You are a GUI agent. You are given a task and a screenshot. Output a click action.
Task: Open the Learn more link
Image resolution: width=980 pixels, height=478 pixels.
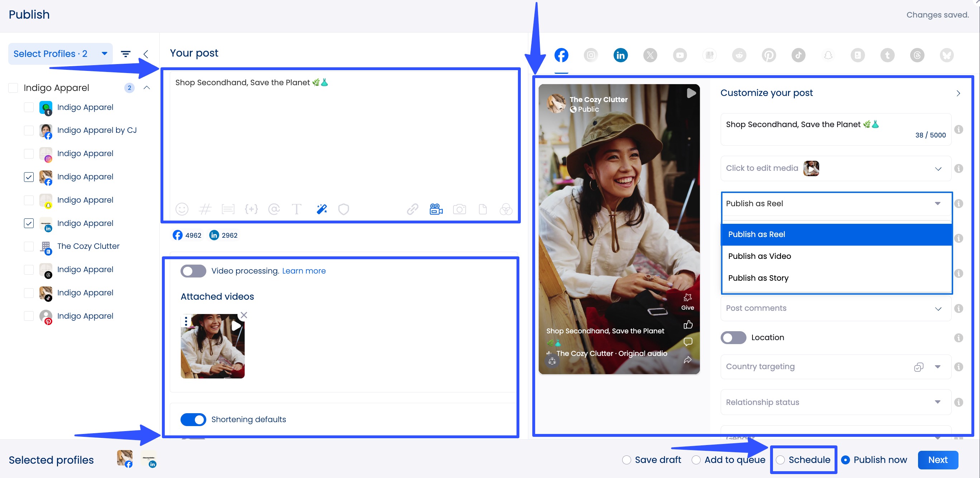(x=303, y=271)
